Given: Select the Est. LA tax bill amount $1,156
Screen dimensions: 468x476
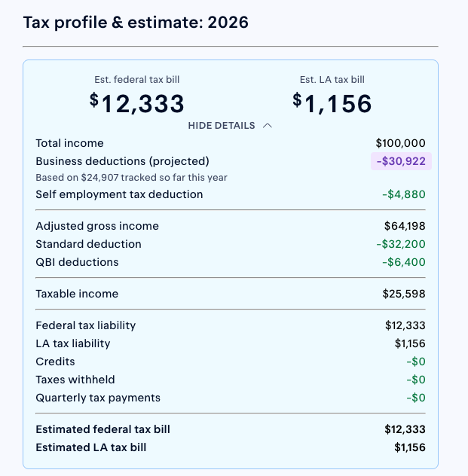Looking at the screenshot, I should [x=332, y=103].
